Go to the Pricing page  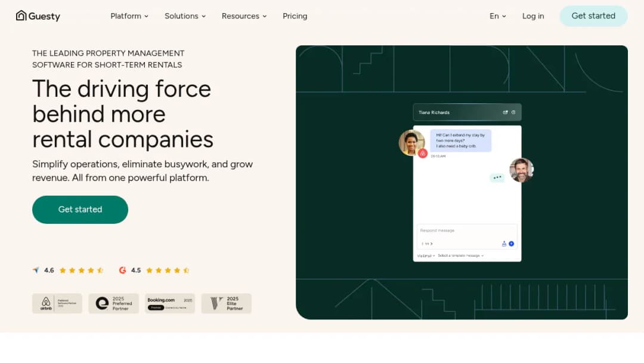point(295,16)
